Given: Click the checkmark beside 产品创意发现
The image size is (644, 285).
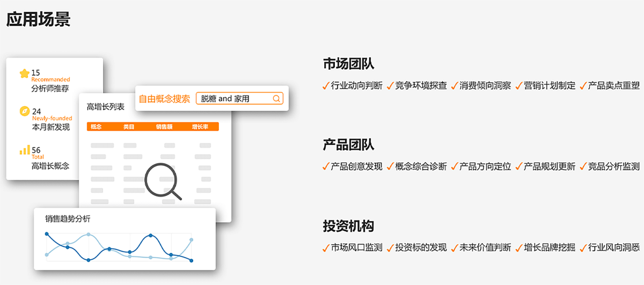Looking at the screenshot, I should (326, 166).
